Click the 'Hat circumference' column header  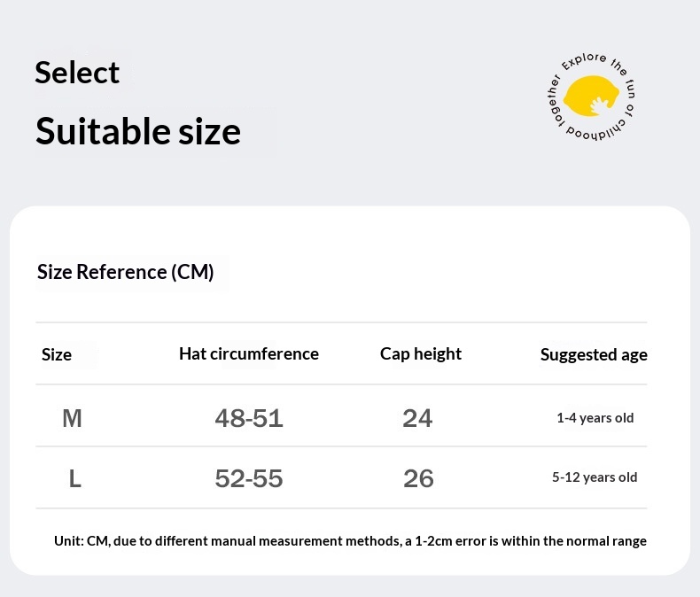point(249,353)
